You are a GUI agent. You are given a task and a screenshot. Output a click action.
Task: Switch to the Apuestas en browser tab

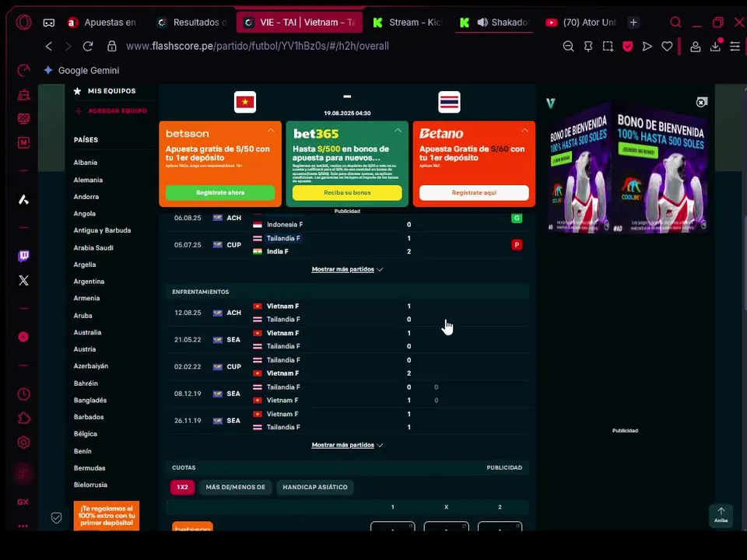click(102, 23)
